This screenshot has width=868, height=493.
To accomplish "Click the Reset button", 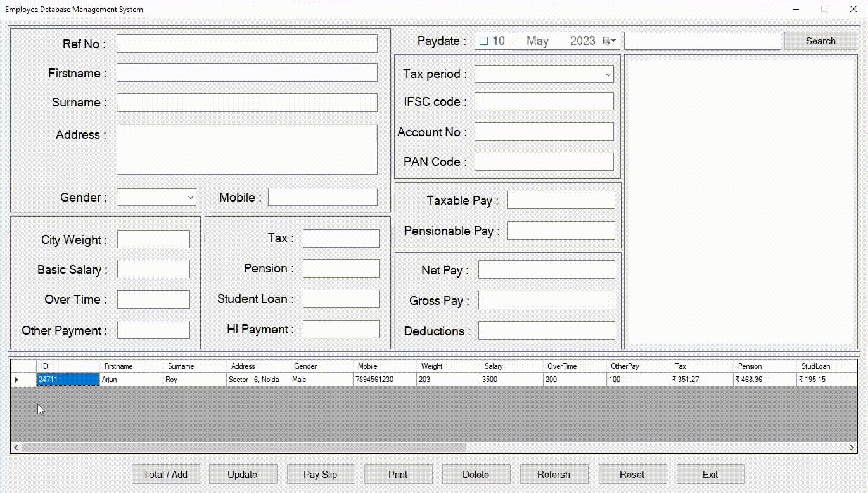I will click(632, 474).
